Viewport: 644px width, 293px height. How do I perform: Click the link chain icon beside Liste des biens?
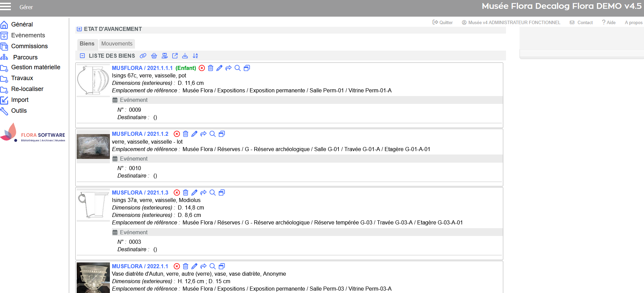tap(143, 56)
